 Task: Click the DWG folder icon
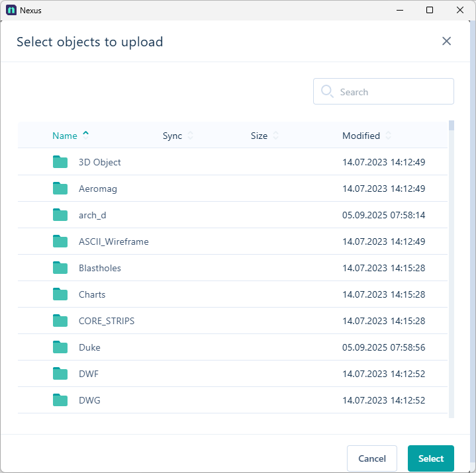click(60, 400)
